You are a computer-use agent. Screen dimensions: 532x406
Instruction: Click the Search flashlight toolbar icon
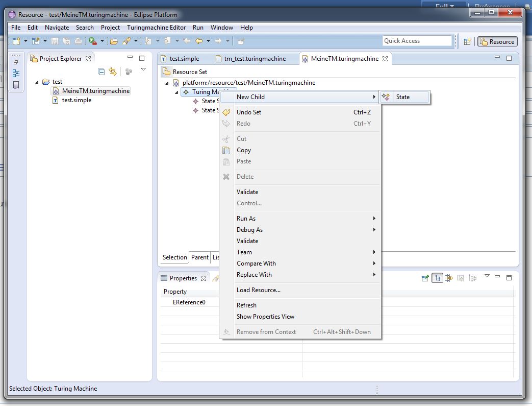127,41
